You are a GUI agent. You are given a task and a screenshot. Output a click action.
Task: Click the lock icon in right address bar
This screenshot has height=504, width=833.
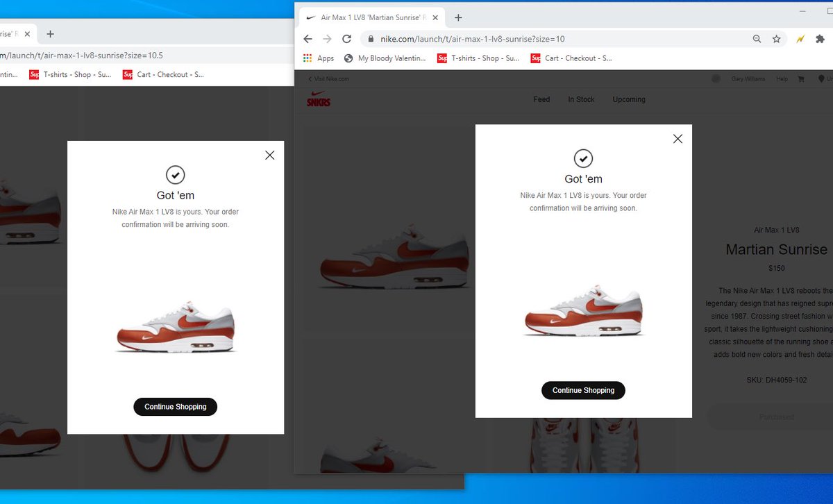click(371, 39)
